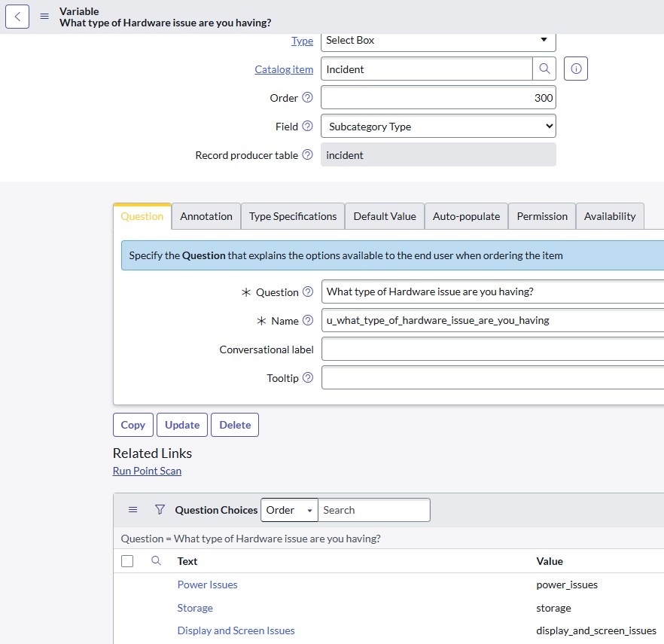Click the Copy button
Image resolution: width=664 pixels, height=644 pixels.
pos(133,425)
